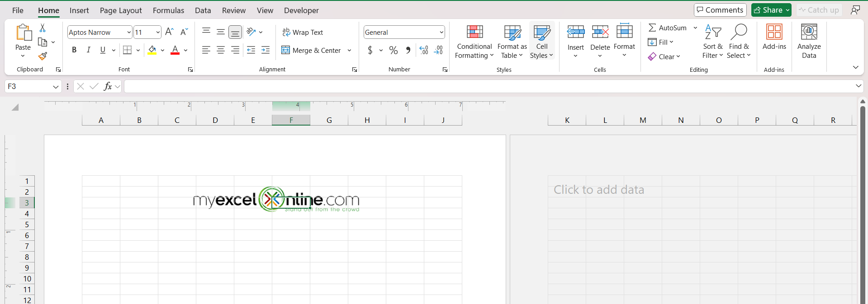Increase font size with the large A icon
This screenshot has width=868, height=304.
tap(169, 32)
